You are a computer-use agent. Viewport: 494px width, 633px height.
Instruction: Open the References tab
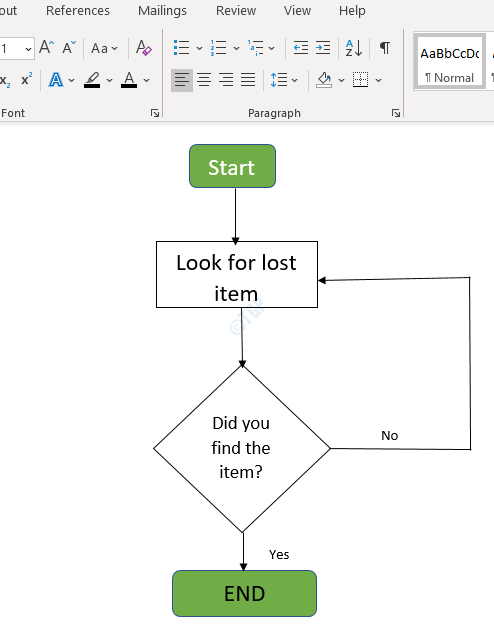(x=78, y=10)
